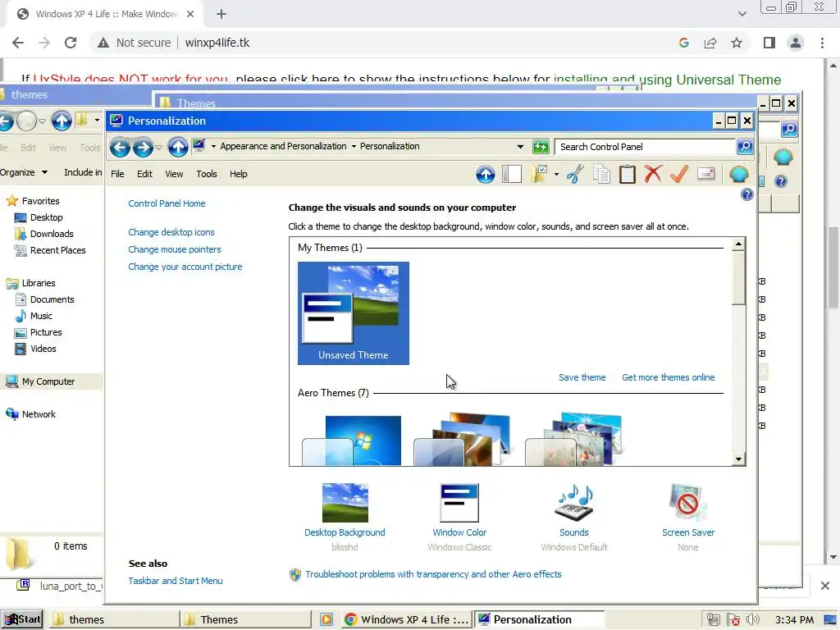Open Troubleshoot problems with transparency link
The height and width of the screenshot is (630, 840).
tap(433, 574)
